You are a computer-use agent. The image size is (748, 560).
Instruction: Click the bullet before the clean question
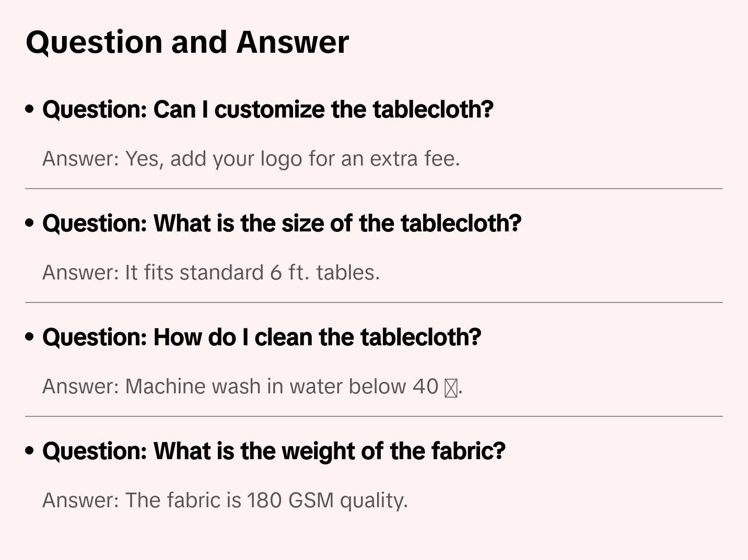[30, 337]
